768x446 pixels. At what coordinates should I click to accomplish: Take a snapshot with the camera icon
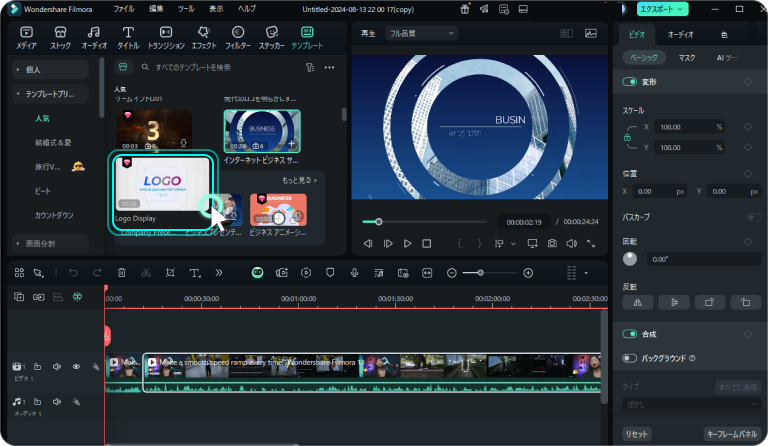[x=551, y=243]
